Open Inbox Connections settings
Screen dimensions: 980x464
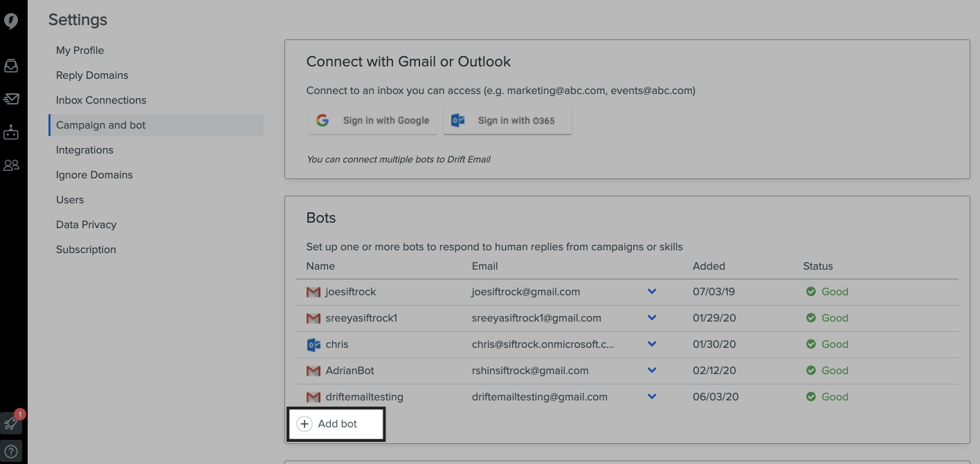point(101,100)
